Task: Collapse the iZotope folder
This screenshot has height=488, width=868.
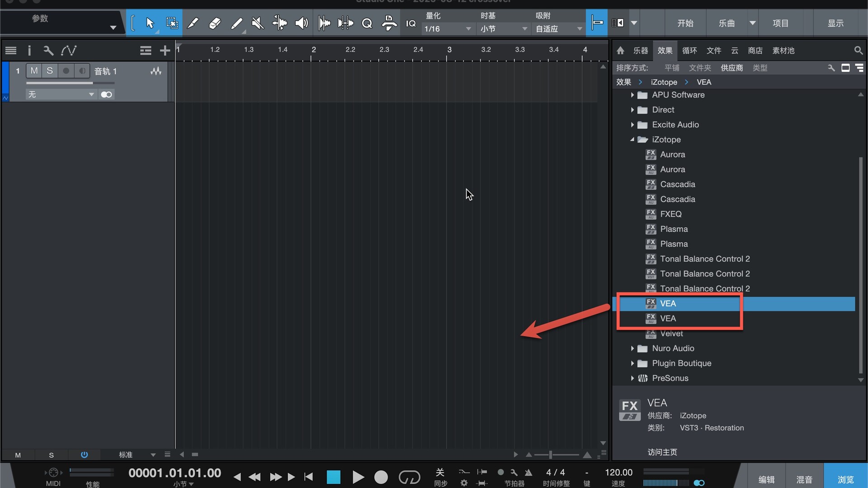Action: click(x=632, y=140)
